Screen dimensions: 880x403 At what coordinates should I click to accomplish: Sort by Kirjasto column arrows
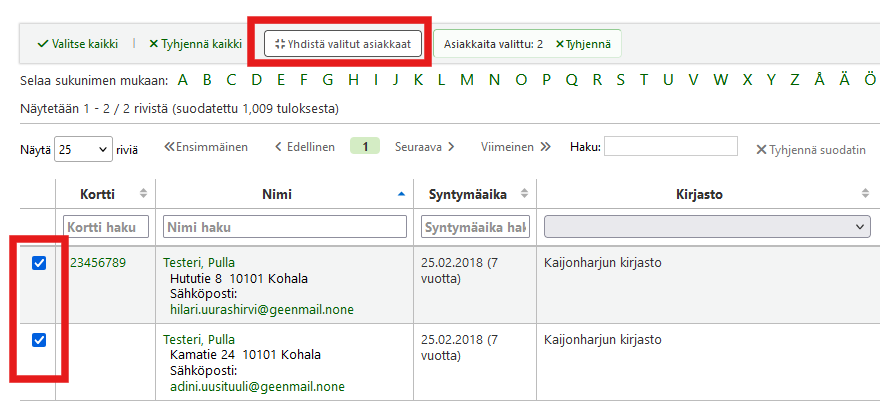866,193
